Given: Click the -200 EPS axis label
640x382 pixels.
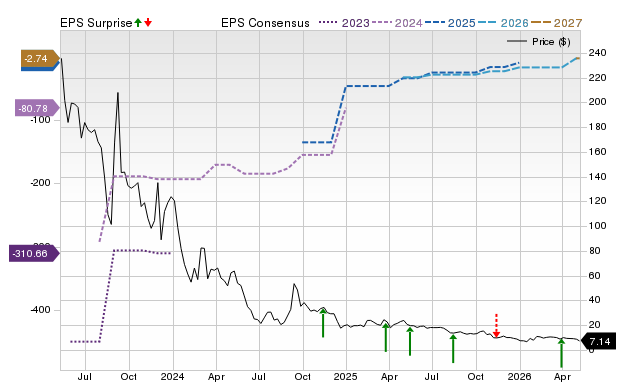Looking at the screenshot, I should pos(40,183).
